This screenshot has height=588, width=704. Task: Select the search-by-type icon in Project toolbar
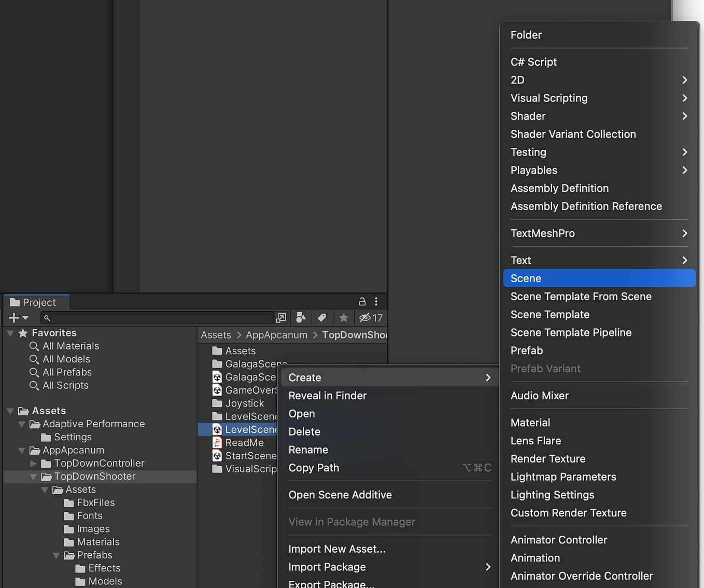pyautogui.click(x=301, y=318)
